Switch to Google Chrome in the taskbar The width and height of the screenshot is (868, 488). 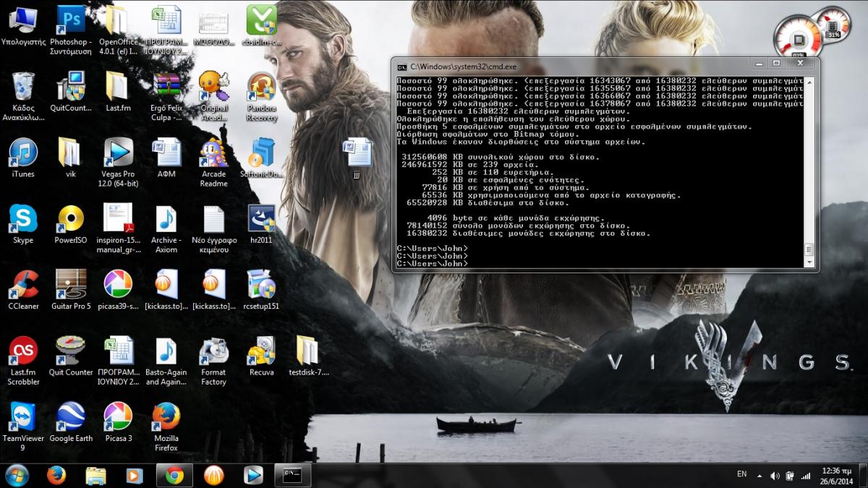(x=174, y=475)
